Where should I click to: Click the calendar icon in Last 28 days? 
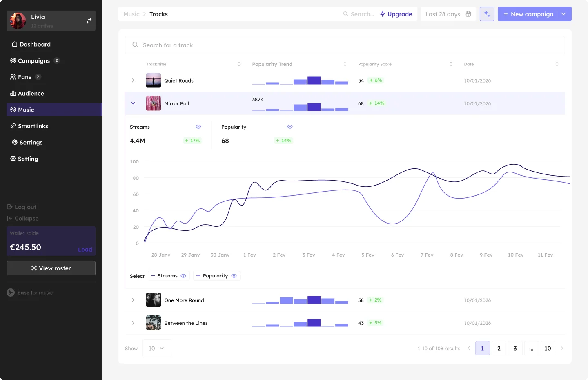(468, 14)
